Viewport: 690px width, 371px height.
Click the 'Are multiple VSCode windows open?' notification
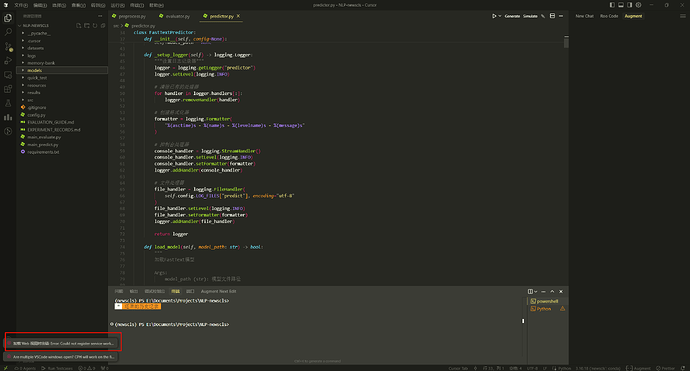(x=61, y=357)
